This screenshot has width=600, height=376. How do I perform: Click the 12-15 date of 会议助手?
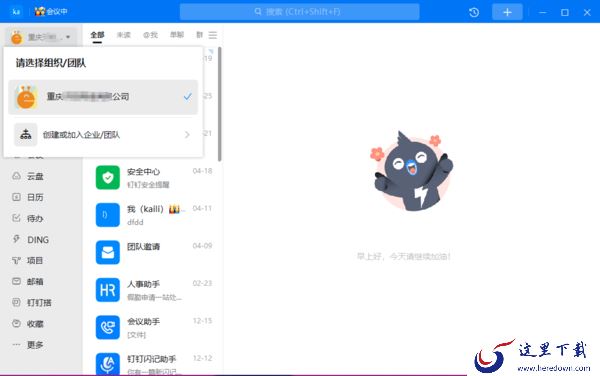tap(202, 321)
